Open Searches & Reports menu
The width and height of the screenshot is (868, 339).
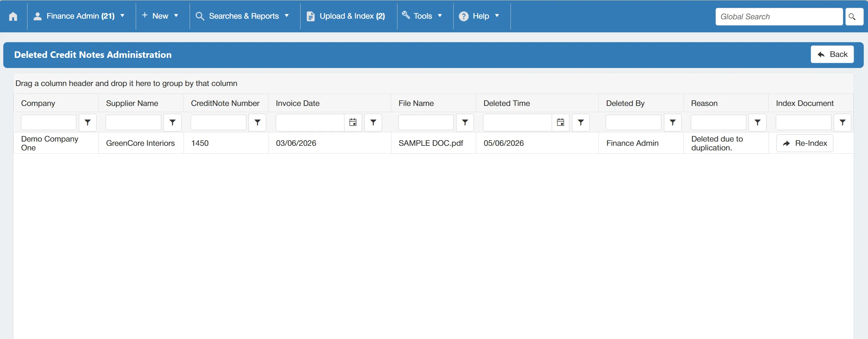point(243,16)
